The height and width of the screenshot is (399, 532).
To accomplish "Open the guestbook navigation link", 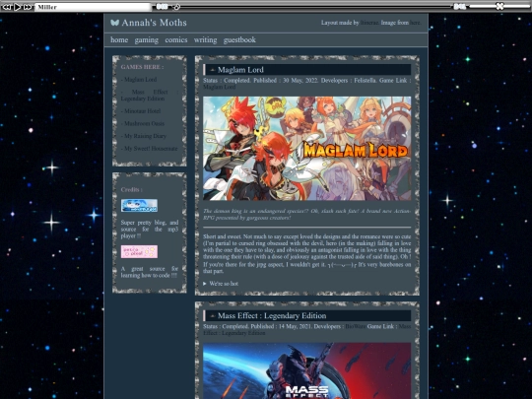I will point(239,40).
